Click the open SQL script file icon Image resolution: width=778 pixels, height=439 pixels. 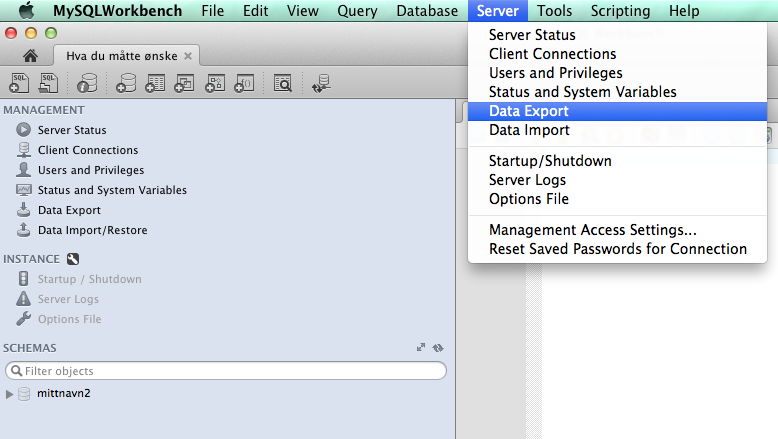click(49, 83)
